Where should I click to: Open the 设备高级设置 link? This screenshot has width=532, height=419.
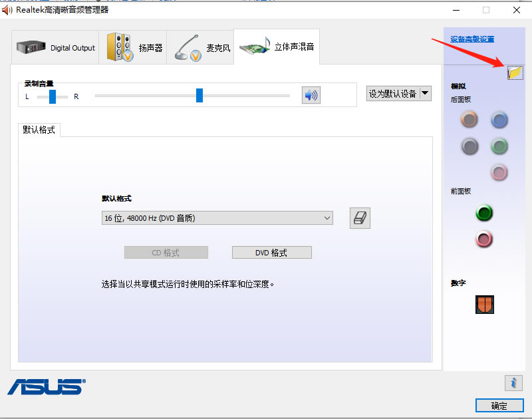coord(472,39)
